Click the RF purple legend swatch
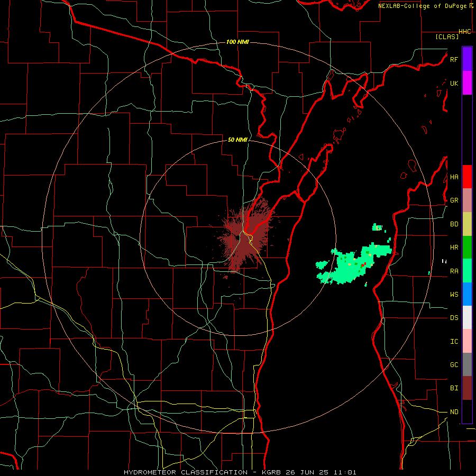Image resolution: width=476 pixels, height=476 pixels. [467, 59]
